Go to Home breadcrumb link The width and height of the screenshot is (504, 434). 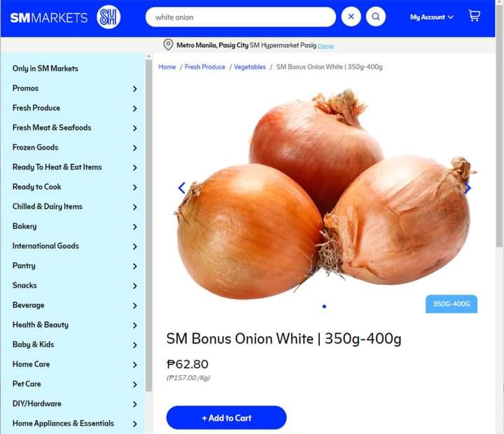point(167,67)
